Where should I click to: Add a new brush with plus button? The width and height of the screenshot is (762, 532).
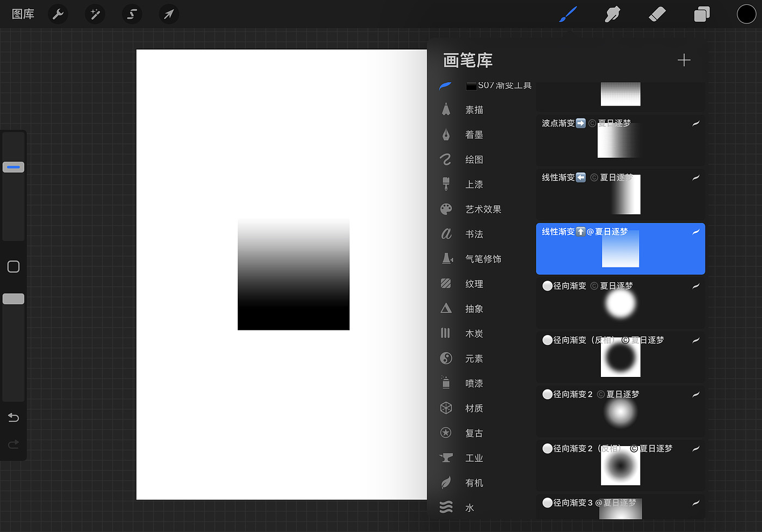[x=684, y=60]
